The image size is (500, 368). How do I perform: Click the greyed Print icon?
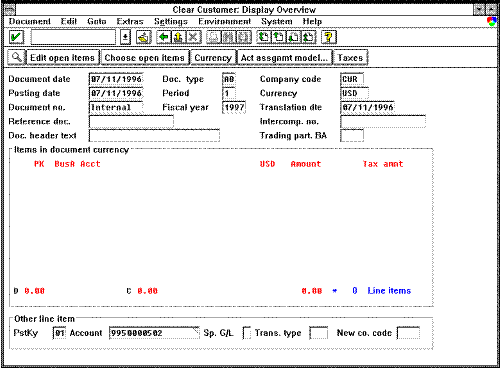(x=214, y=37)
